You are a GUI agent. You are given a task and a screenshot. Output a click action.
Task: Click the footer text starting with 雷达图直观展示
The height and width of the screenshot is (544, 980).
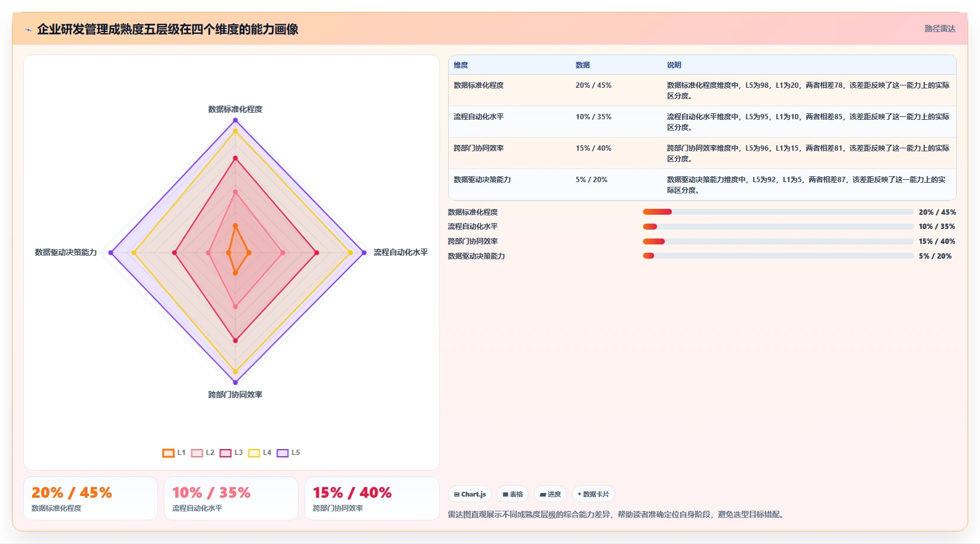(617, 514)
